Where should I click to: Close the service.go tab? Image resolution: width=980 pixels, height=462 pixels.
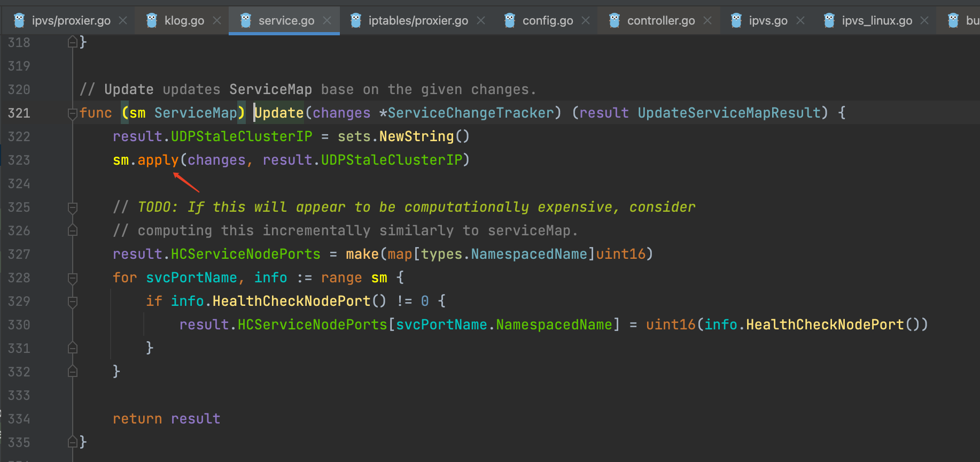coord(327,20)
